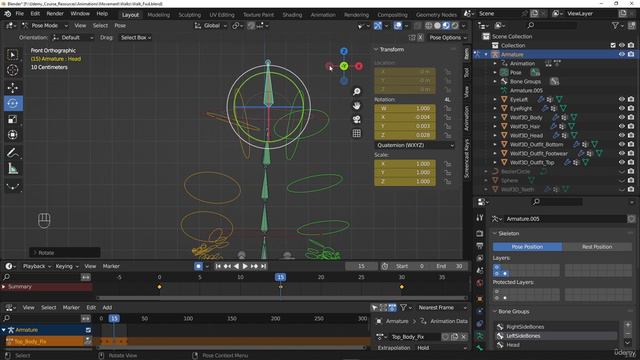Click the current frame number field
Image resolution: width=640 pixels, height=360 pixels.
click(x=361, y=266)
